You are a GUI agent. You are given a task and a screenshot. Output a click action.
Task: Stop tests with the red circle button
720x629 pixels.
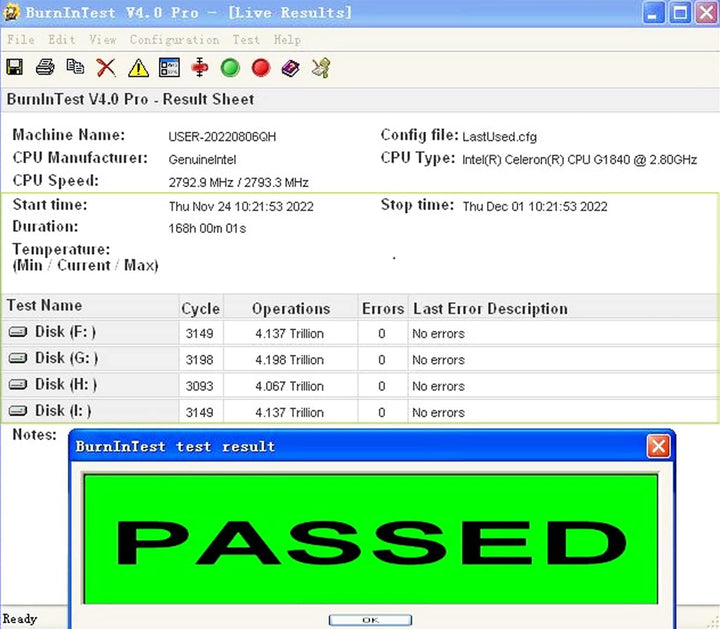pyautogui.click(x=261, y=67)
